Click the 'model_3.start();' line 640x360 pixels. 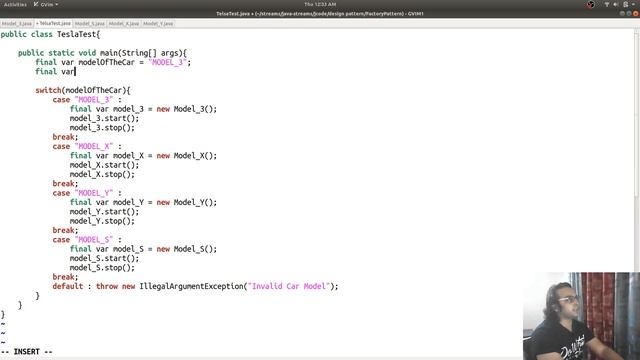pyautogui.click(x=104, y=118)
